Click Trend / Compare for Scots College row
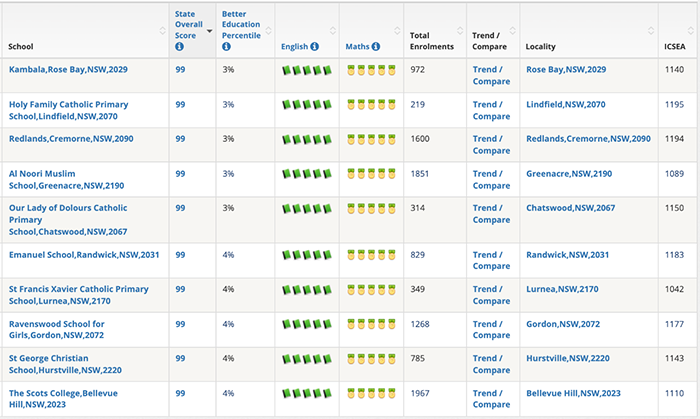 (x=491, y=398)
